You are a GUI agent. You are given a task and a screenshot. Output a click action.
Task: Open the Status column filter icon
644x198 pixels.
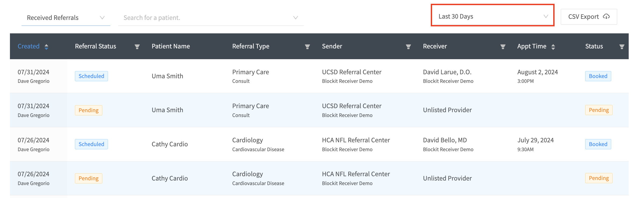pos(622,47)
